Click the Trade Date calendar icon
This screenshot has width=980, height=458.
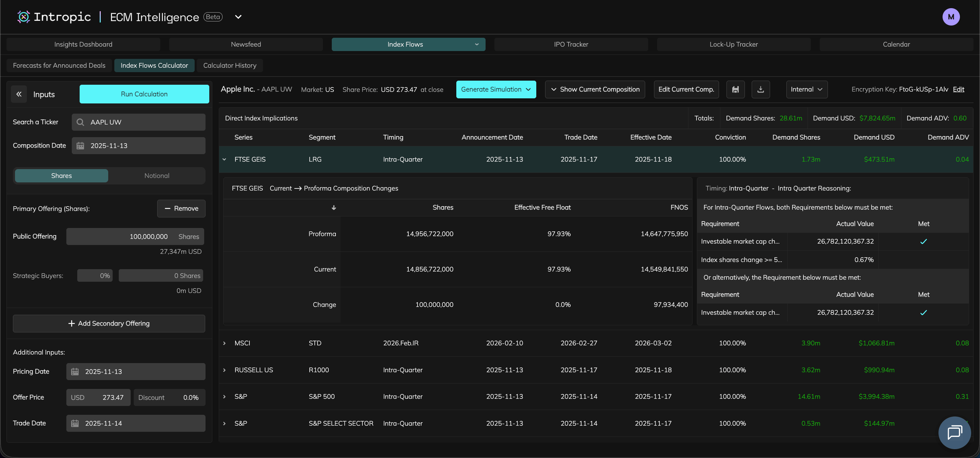coord(75,423)
